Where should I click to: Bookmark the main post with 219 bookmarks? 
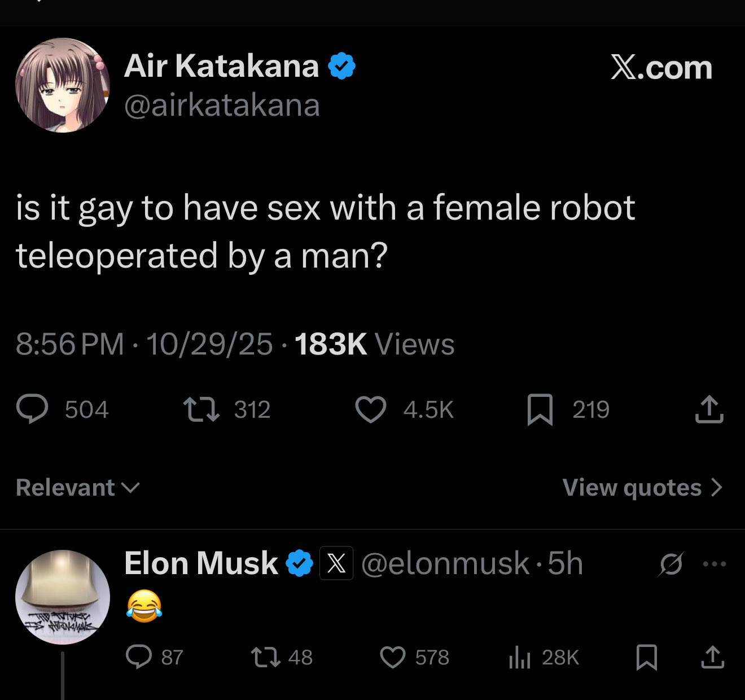[540, 409]
